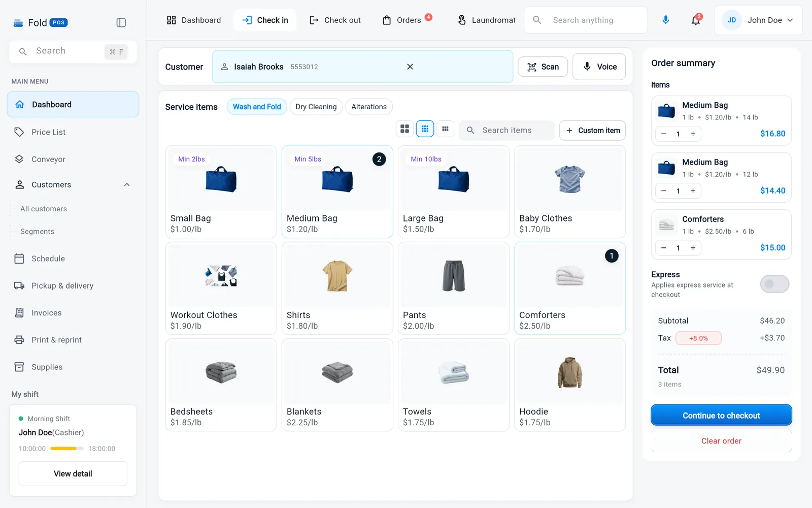This screenshot has width=812, height=508.
Task: Decrease quantity of 14 lb Medium Bag
Action: [664, 134]
